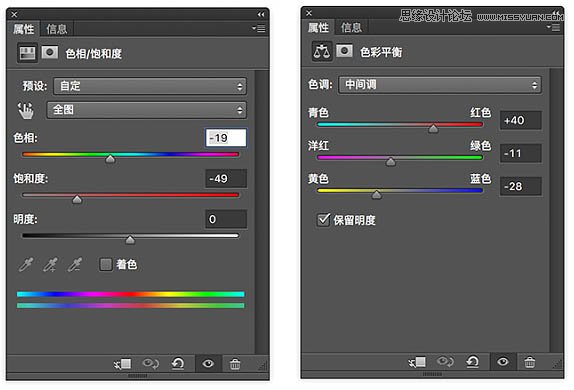Click the 色彩平衡 panel title text

pyautogui.click(x=381, y=52)
